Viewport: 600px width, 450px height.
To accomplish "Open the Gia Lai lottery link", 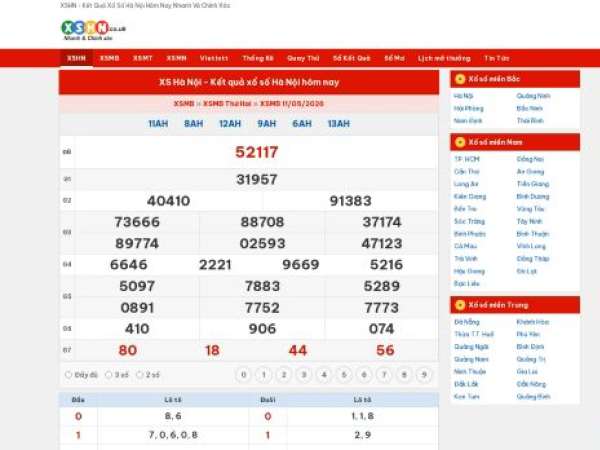I will pyautogui.click(x=527, y=372).
